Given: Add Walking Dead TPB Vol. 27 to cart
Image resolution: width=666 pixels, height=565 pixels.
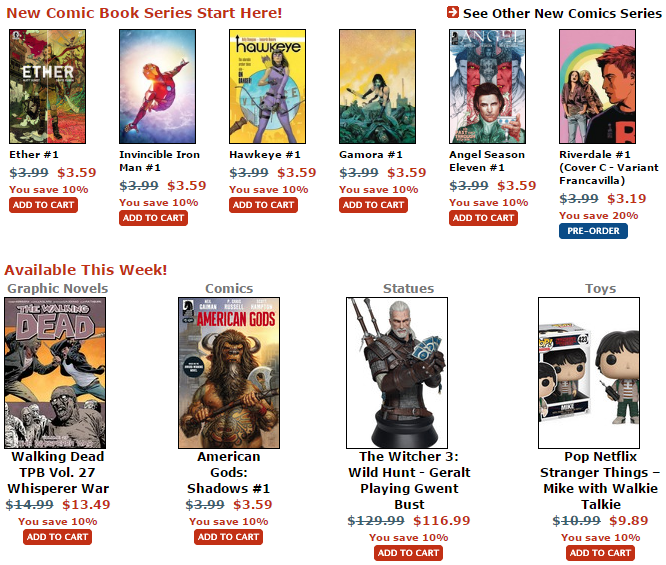Looking at the screenshot, I should coord(57,537).
